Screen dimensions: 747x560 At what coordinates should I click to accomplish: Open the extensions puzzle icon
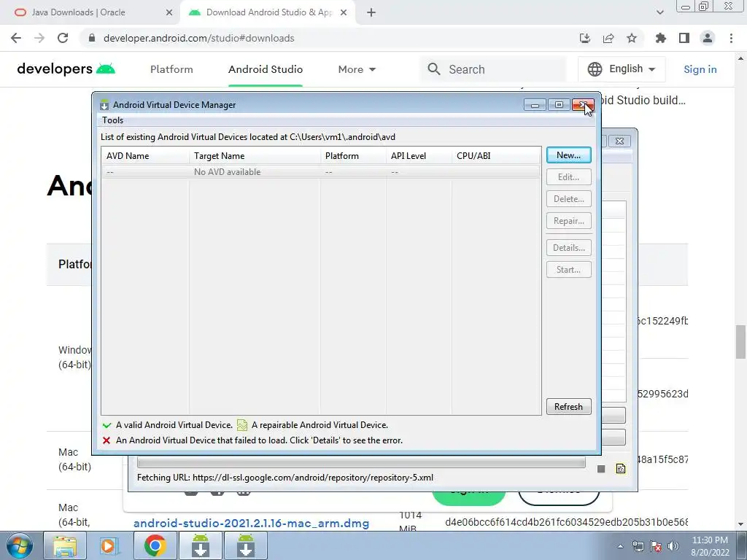[x=661, y=38]
